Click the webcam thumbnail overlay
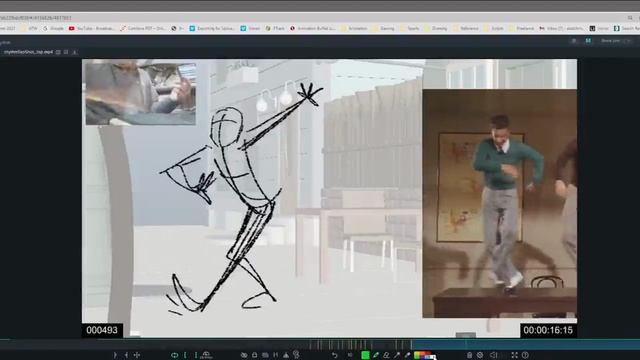The height and width of the screenshot is (360, 640). pyautogui.click(x=140, y=93)
